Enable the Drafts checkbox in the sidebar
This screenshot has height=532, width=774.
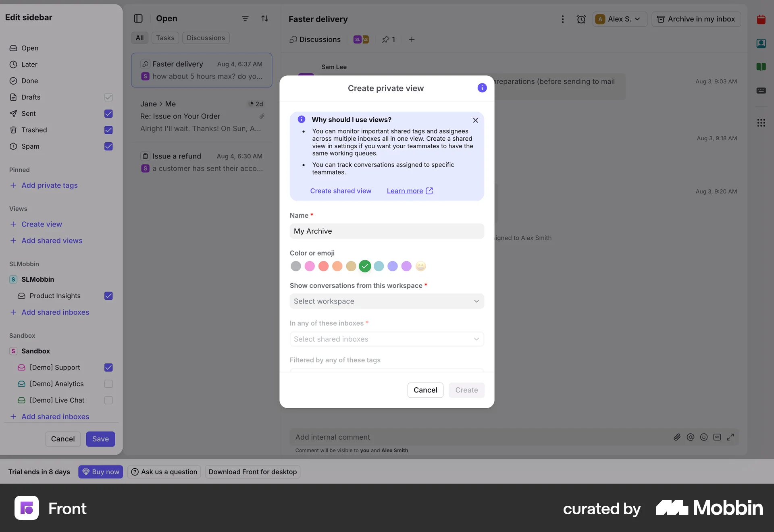pos(108,97)
